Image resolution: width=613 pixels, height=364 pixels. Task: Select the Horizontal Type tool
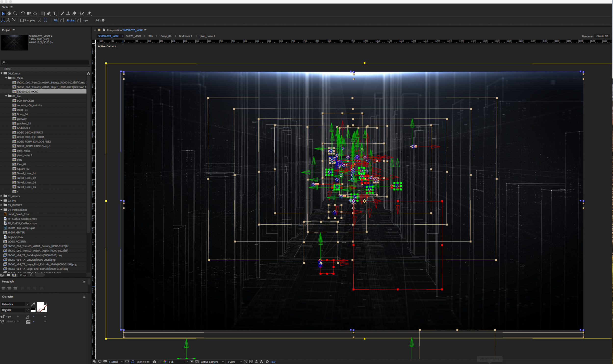[54, 13]
